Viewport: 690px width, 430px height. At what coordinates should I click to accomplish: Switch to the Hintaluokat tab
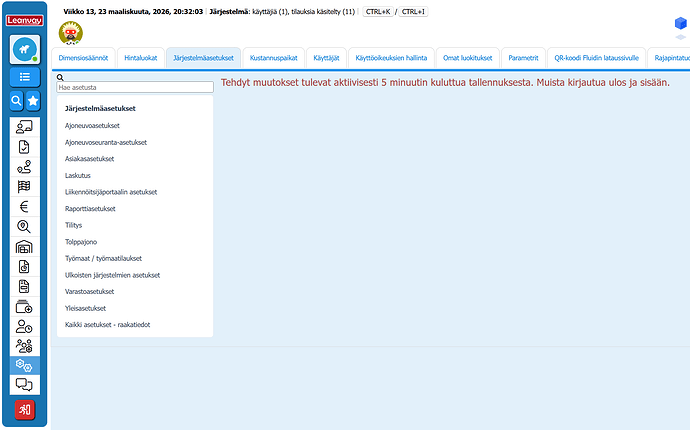click(x=141, y=58)
